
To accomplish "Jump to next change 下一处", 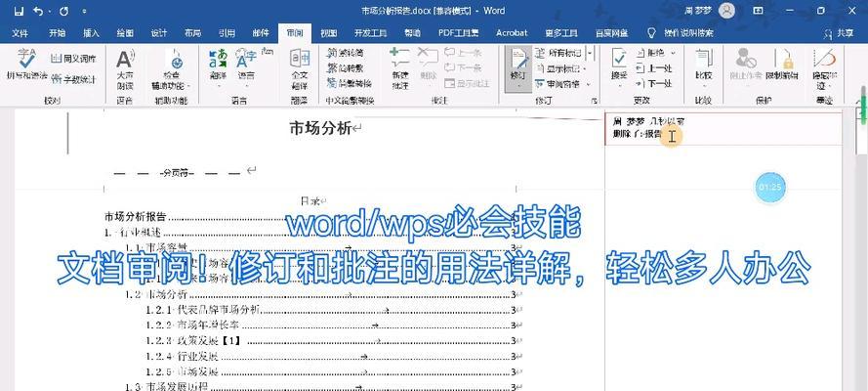I will pos(653,84).
